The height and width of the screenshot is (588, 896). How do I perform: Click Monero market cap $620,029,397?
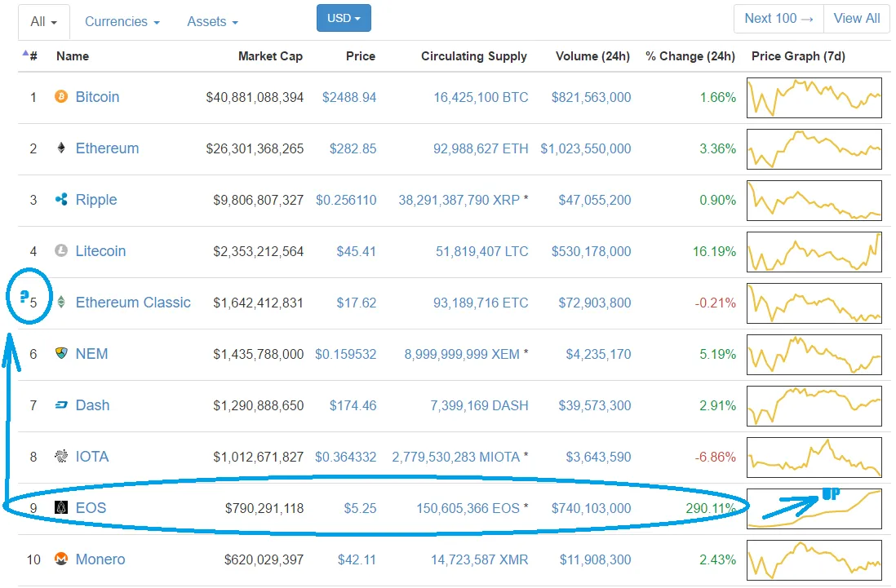coord(264,559)
